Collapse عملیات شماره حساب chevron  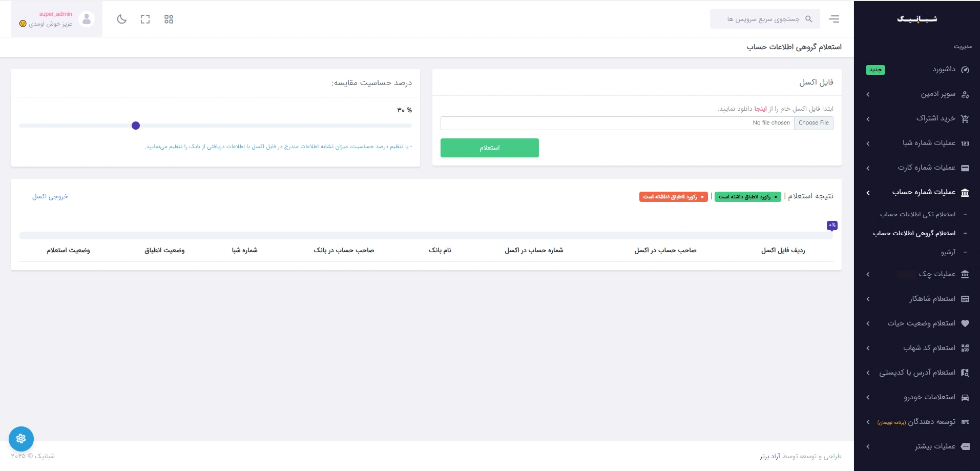(868, 193)
